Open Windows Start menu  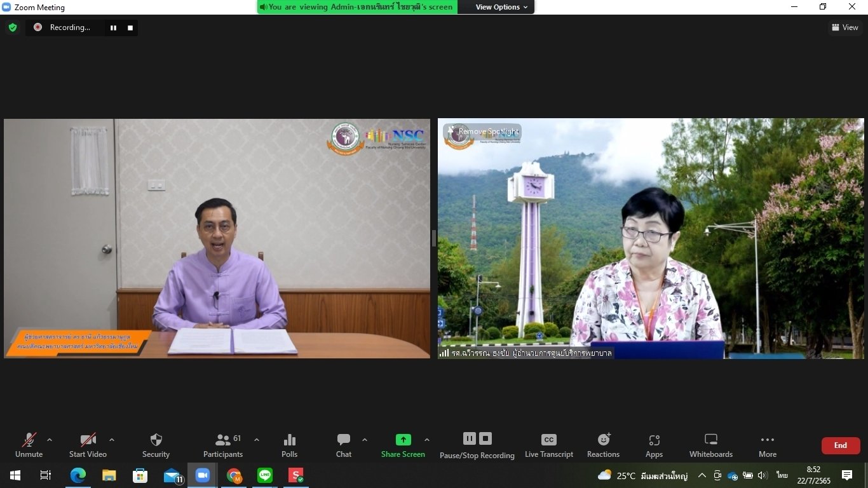click(15, 475)
